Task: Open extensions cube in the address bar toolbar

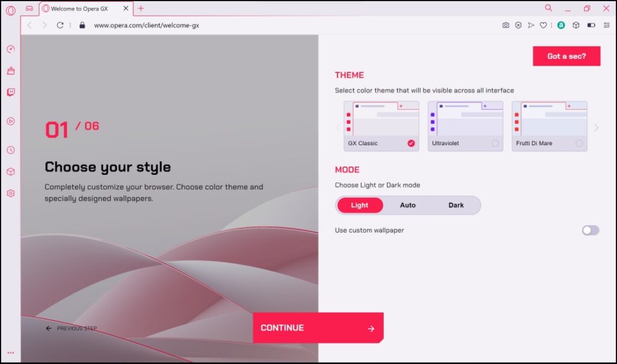Action: coord(575,25)
